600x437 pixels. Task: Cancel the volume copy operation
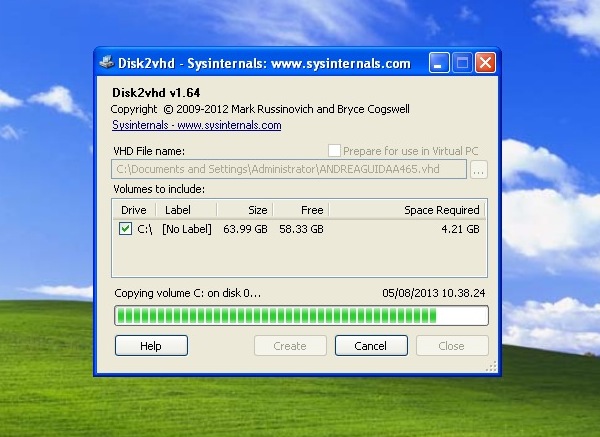point(371,346)
